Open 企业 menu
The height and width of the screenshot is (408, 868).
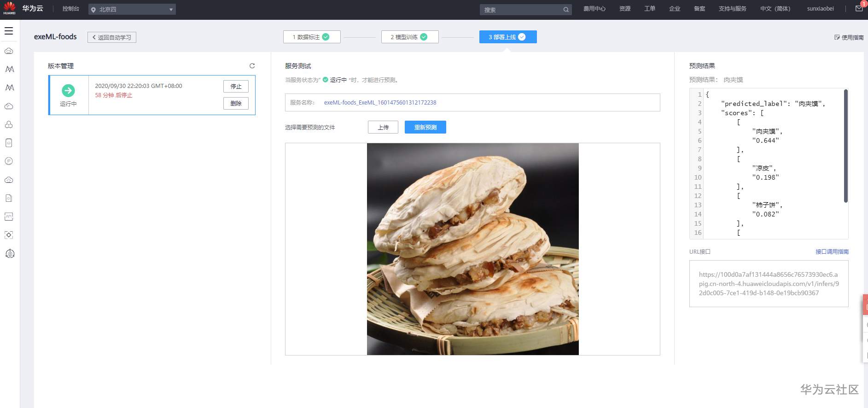(675, 9)
